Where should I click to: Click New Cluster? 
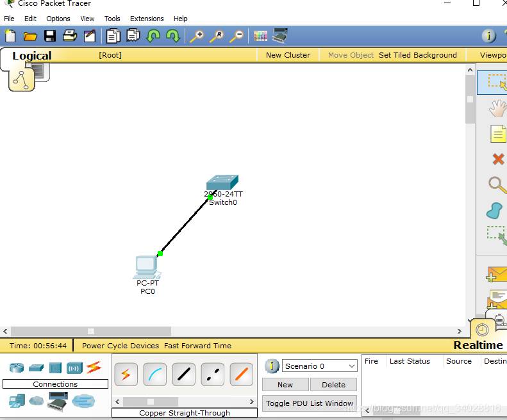tap(288, 55)
